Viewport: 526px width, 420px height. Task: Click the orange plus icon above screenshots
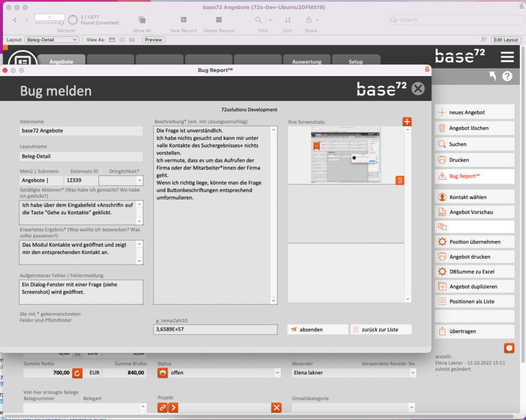407,121
